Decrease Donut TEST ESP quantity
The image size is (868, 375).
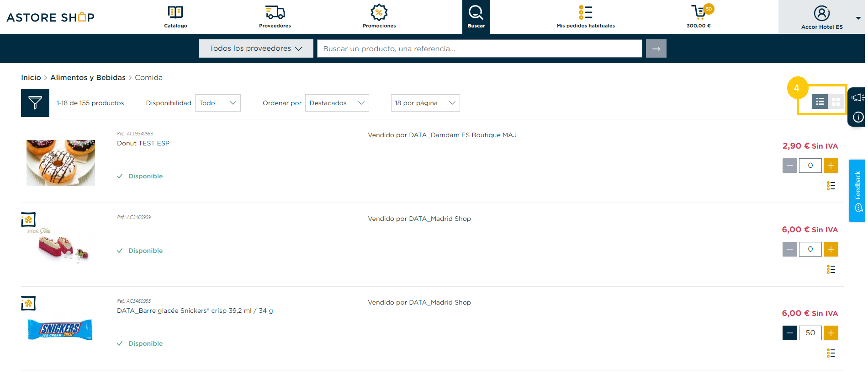click(789, 166)
